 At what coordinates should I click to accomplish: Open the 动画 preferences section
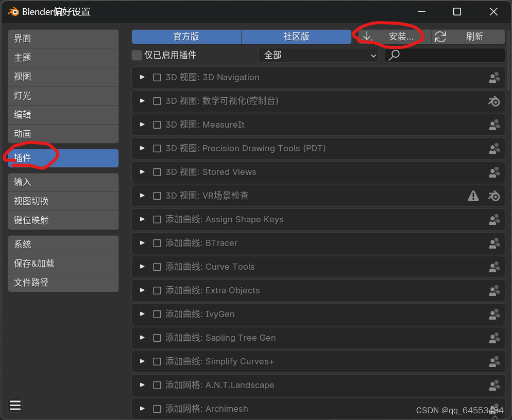(63, 134)
